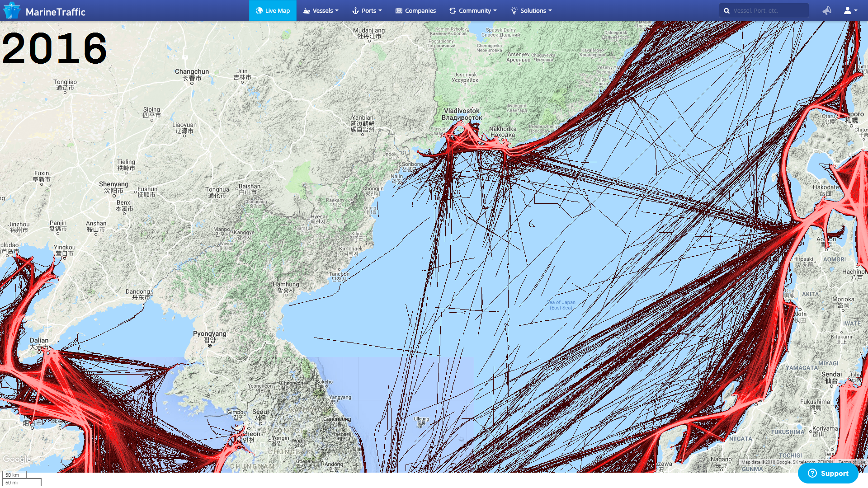Image resolution: width=868 pixels, height=488 pixels.
Task: Click the Google logo on map
Action: coord(17,459)
